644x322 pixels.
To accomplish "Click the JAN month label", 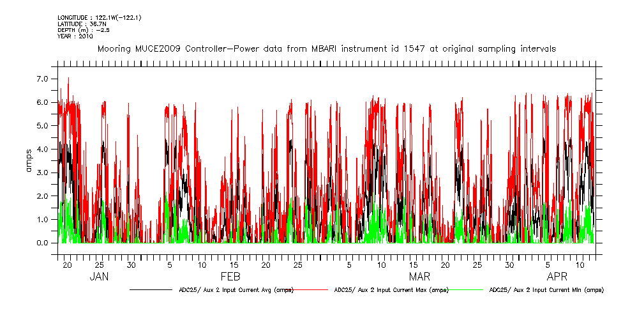I will (99, 277).
